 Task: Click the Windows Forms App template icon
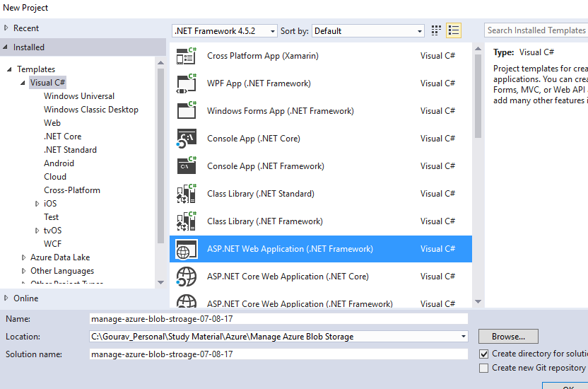coord(187,110)
